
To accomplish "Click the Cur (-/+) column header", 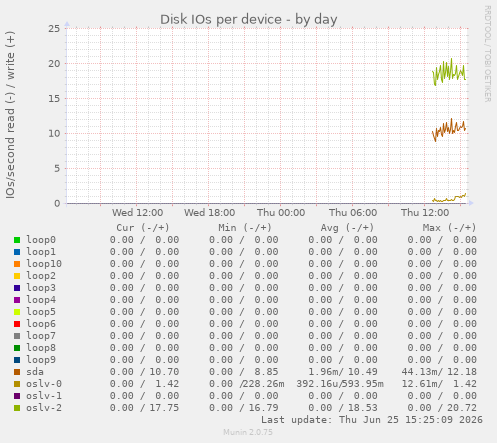I will [143, 228].
